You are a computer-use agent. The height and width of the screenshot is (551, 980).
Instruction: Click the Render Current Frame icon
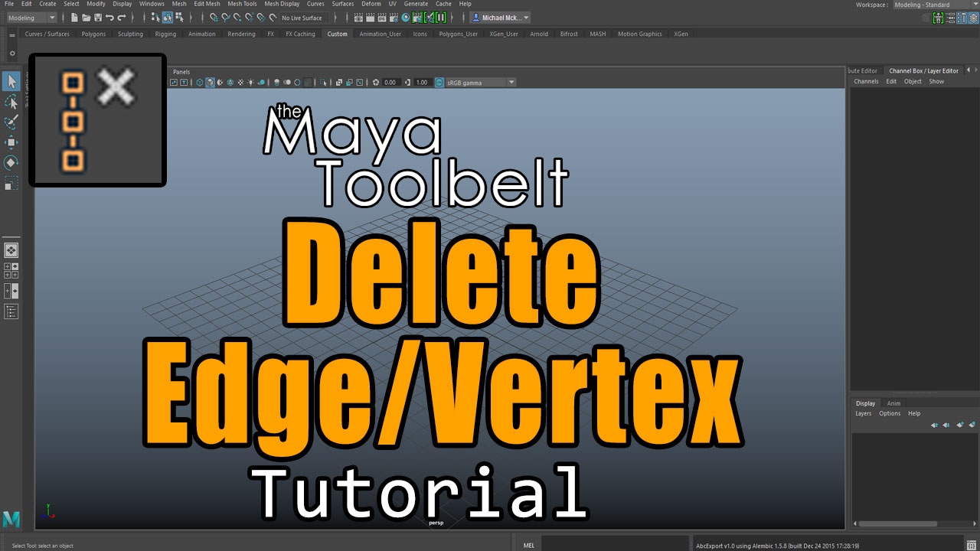[370, 18]
